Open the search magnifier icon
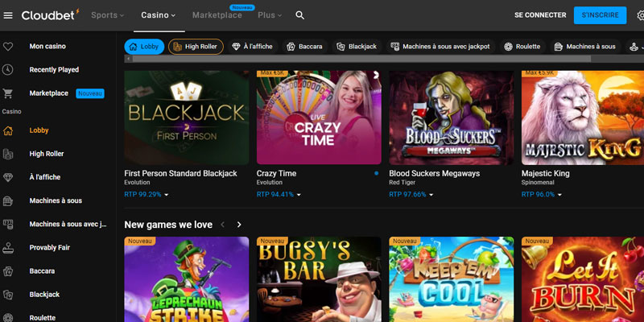 (x=299, y=15)
